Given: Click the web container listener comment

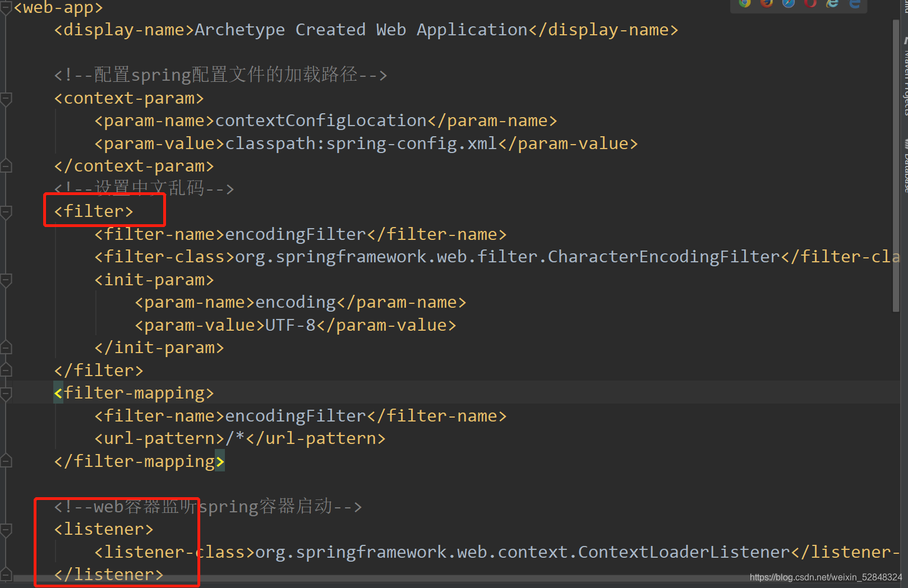Looking at the screenshot, I should click(x=208, y=507).
